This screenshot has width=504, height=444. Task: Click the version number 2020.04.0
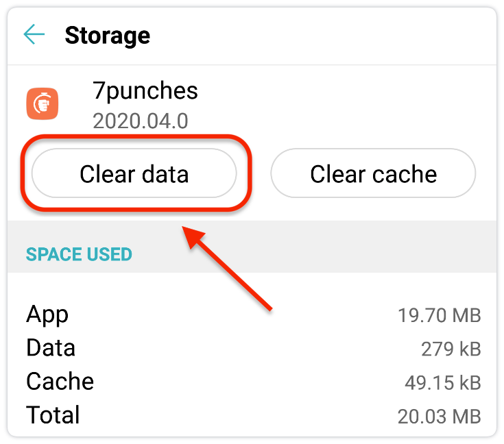coord(140,121)
